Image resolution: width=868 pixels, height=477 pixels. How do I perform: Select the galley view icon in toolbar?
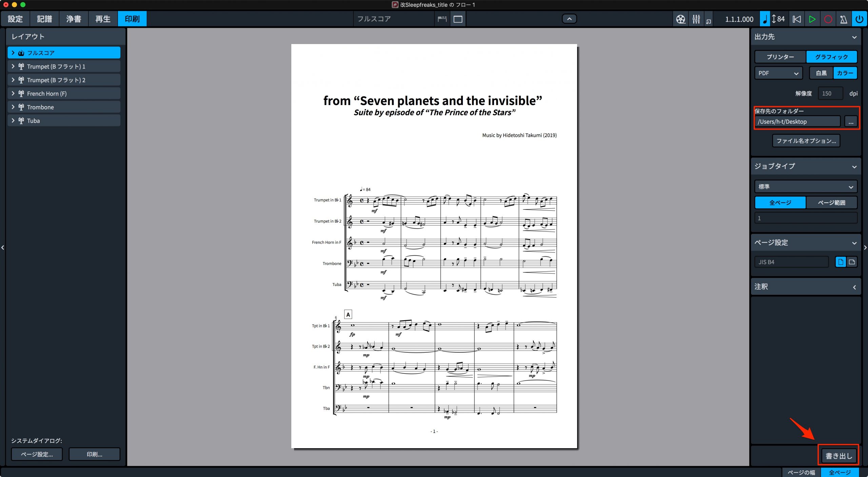click(442, 19)
